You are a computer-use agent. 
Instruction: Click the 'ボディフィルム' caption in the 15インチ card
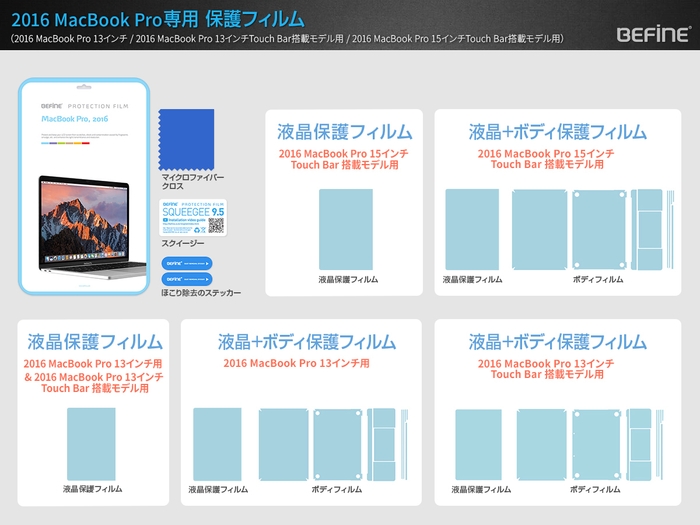[598, 279]
